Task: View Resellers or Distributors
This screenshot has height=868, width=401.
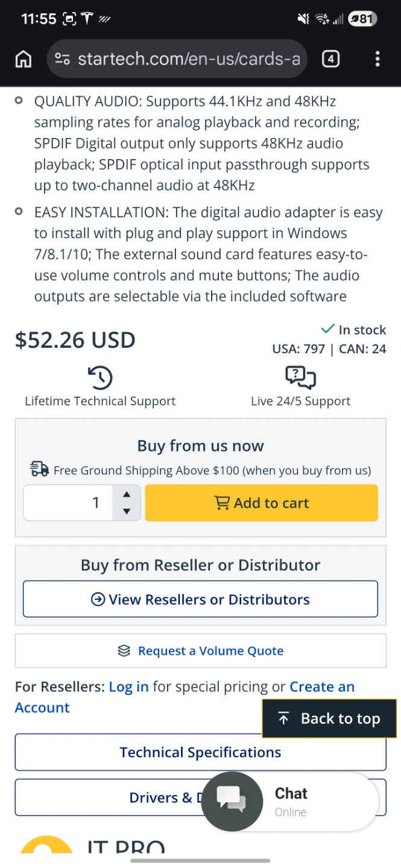Action: coord(200,599)
